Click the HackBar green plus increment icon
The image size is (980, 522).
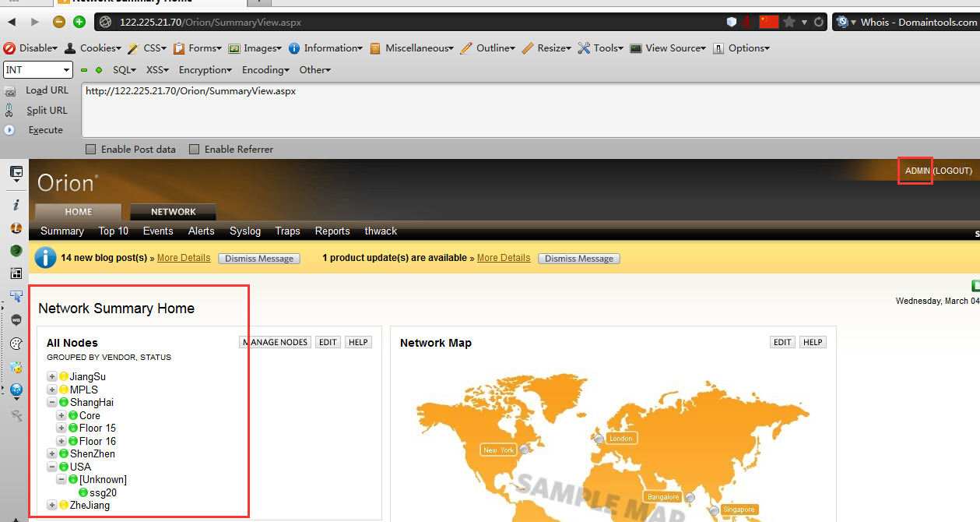click(99, 70)
